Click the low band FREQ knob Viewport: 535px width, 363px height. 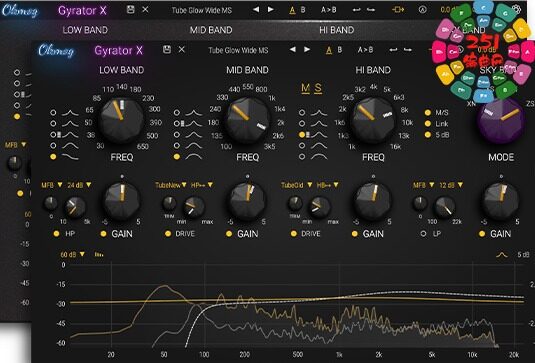tap(121, 120)
